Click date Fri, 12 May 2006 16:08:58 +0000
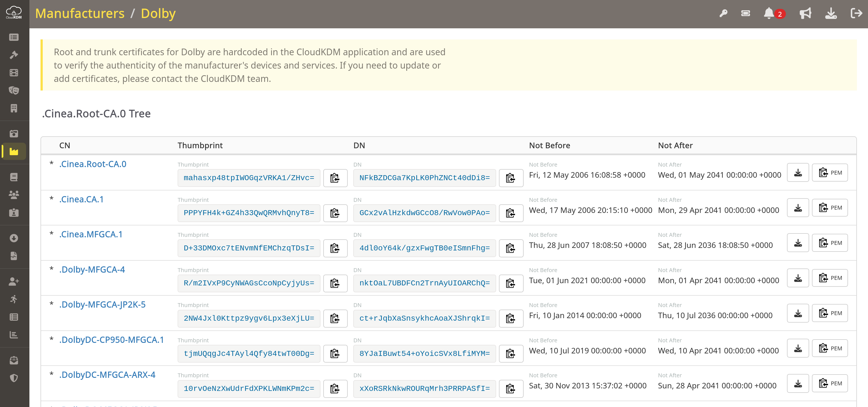Screen dimensions: 868x407 click(587, 175)
